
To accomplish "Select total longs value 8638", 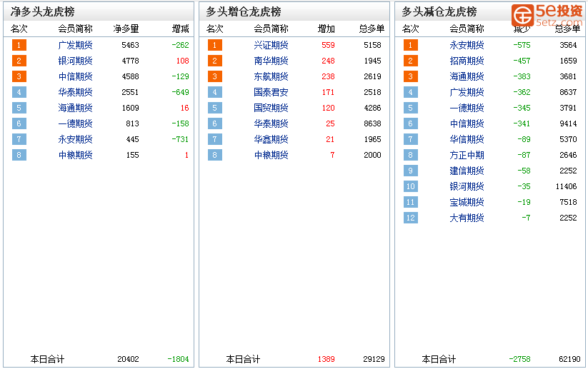I will coord(372,124).
